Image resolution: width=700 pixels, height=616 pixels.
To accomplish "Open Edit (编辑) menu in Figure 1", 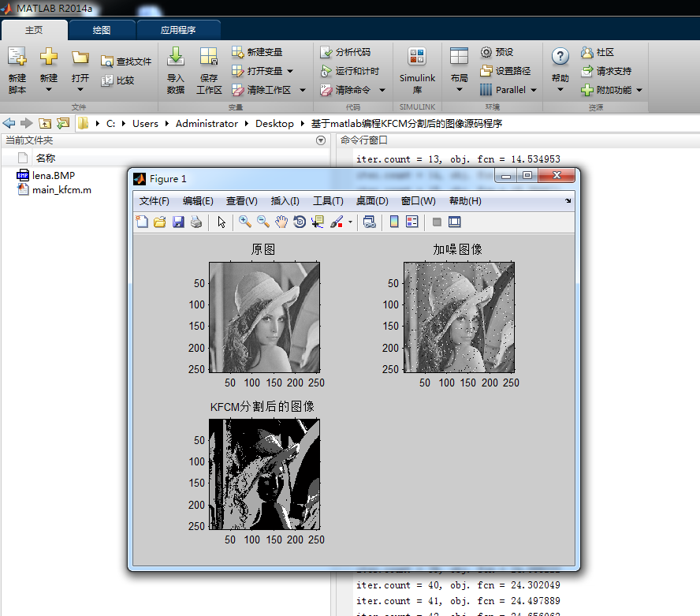I will (x=198, y=201).
